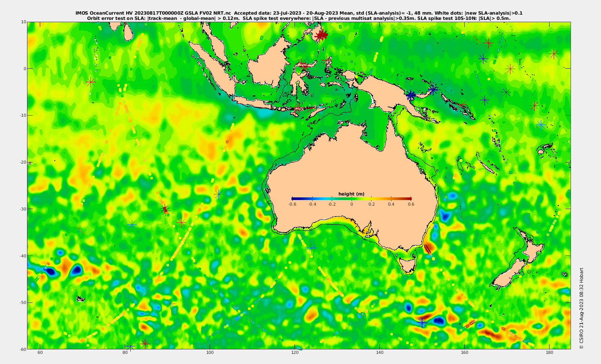Click the 'Orbit error test on SLA' text

(116, 18)
